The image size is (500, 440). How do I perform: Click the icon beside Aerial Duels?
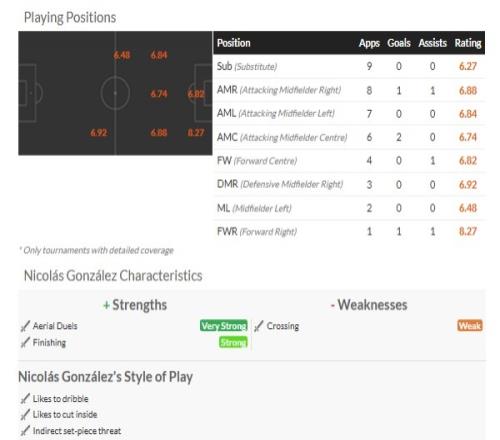(25, 326)
